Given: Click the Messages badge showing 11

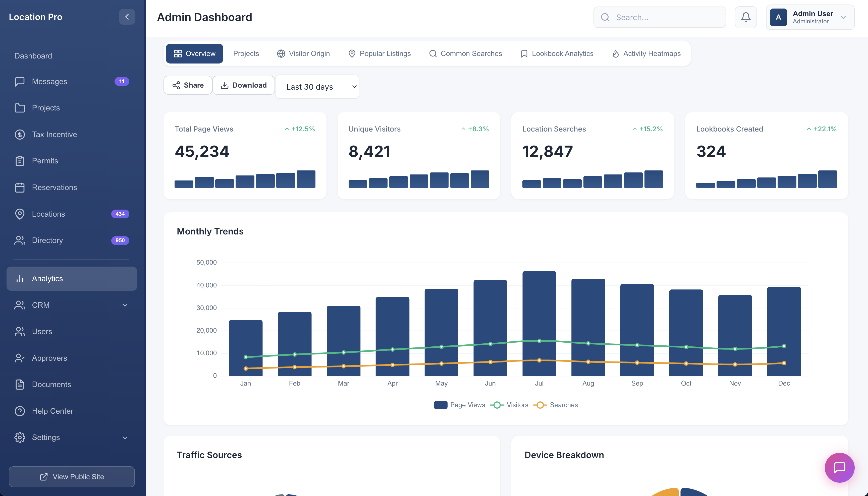Looking at the screenshot, I should 122,81.
